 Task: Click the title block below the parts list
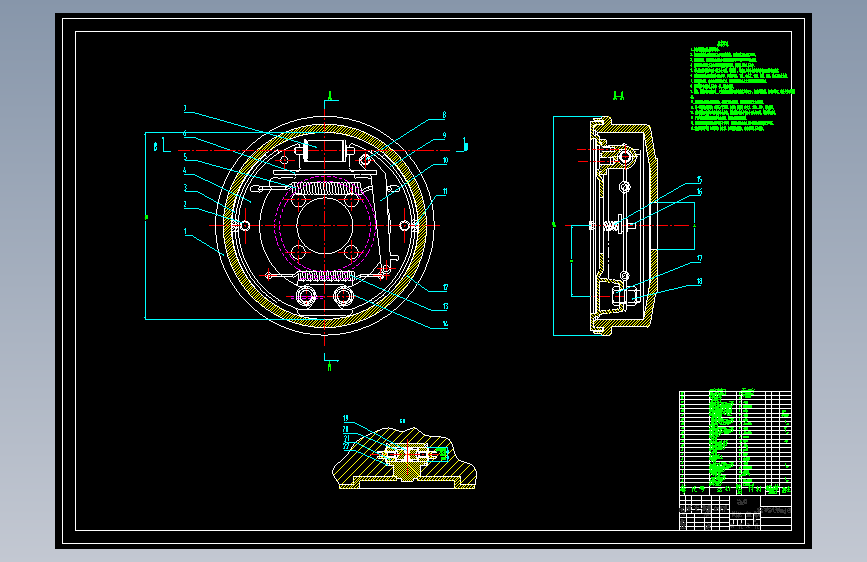coord(735,512)
